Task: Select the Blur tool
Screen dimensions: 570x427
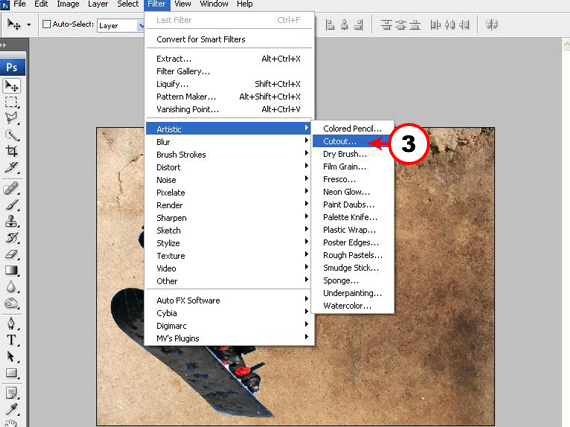Action: 11,287
